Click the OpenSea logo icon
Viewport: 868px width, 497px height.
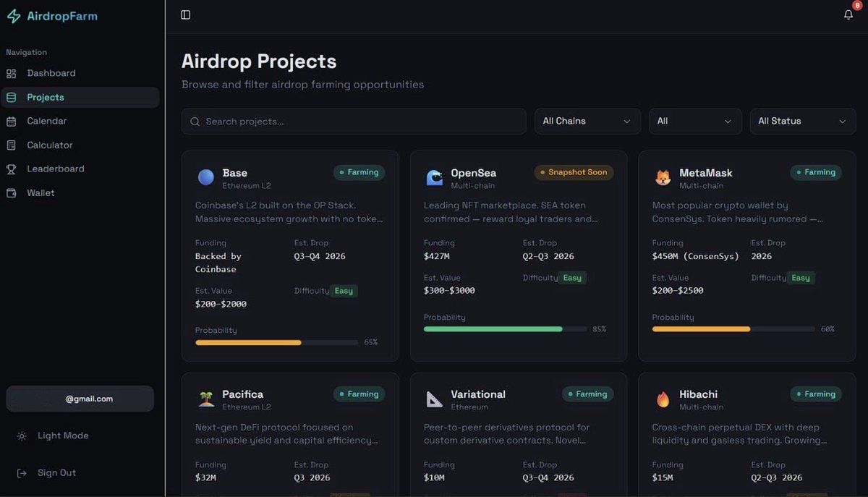[x=435, y=177]
